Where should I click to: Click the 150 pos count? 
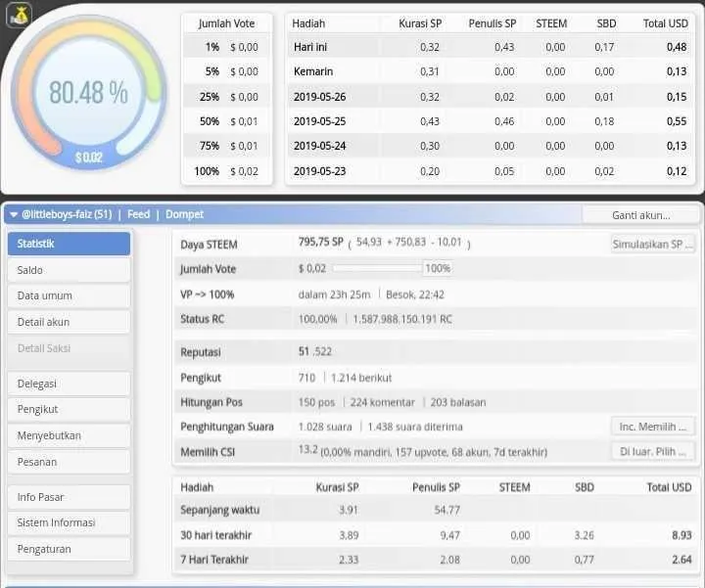coord(316,402)
